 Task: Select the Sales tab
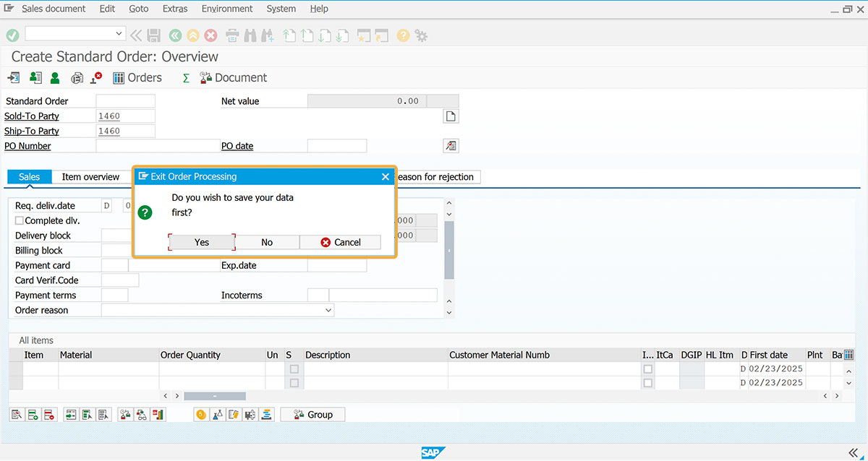pyautogui.click(x=30, y=177)
